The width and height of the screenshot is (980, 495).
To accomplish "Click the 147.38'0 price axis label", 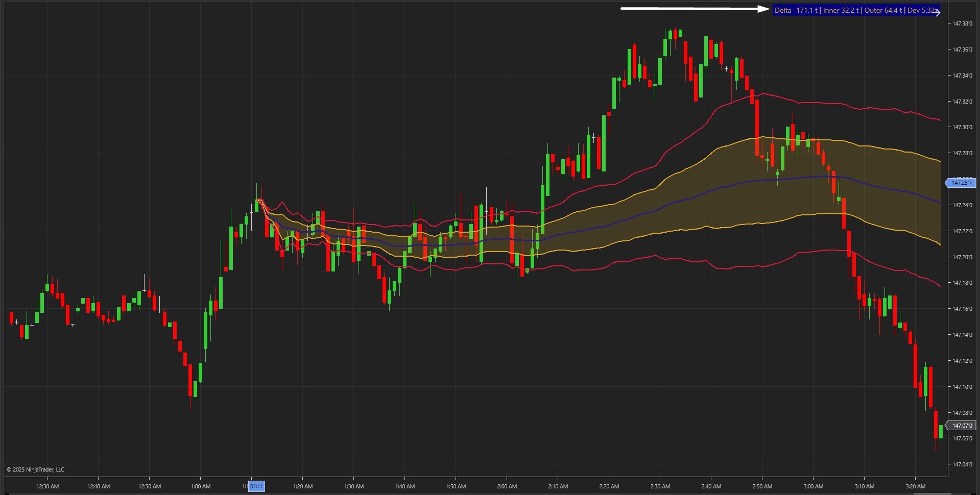I will coord(962,22).
